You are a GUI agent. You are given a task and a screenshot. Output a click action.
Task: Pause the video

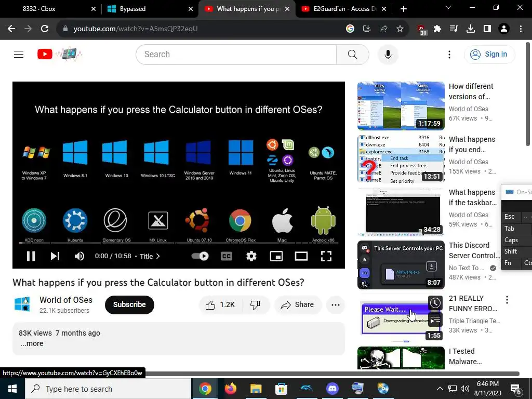31,256
